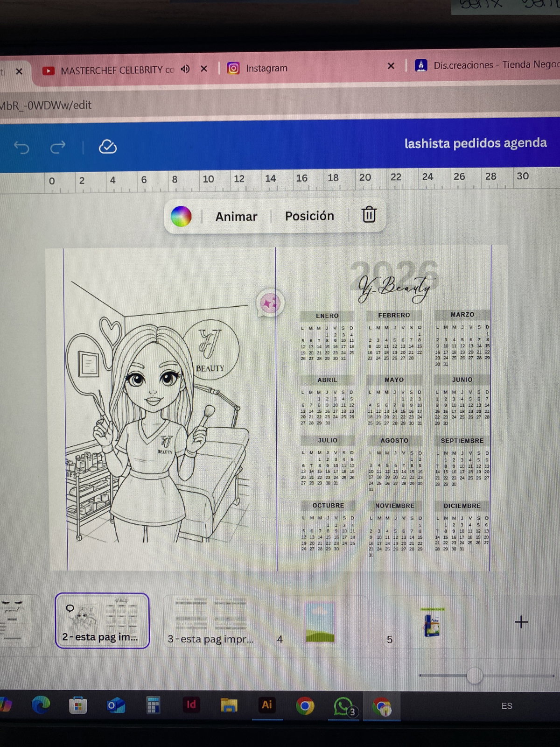Click the undo arrow icon

(x=21, y=148)
